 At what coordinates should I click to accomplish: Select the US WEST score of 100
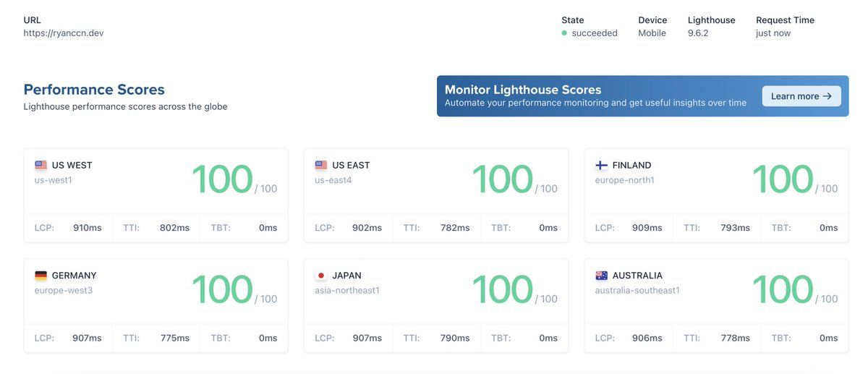(x=222, y=179)
